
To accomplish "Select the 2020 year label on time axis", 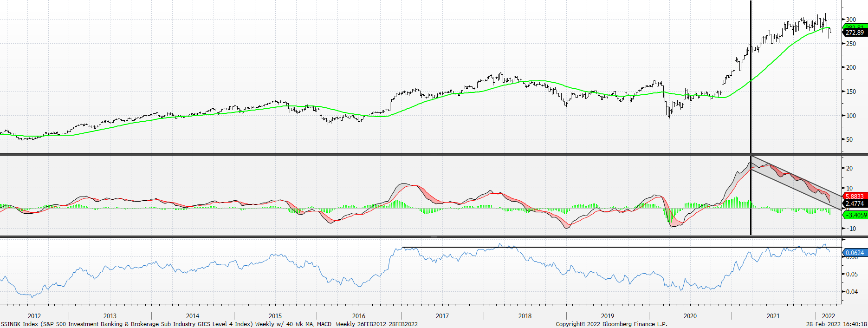I will (x=690, y=316).
